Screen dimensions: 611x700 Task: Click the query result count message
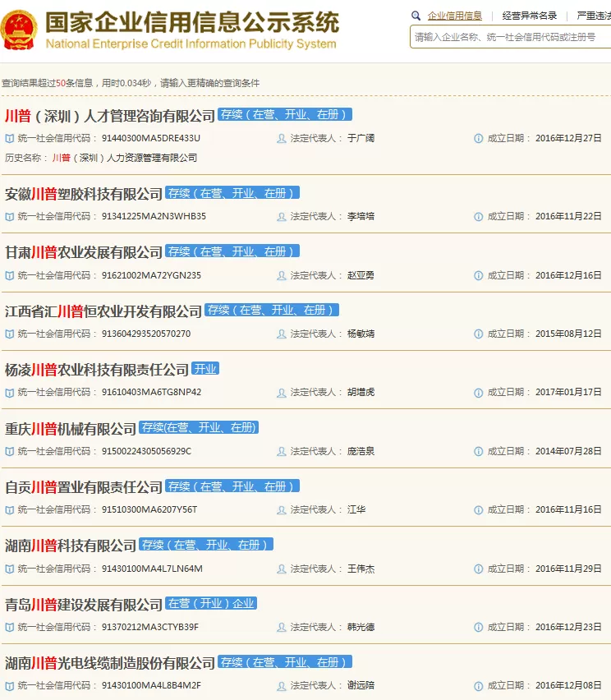131,83
